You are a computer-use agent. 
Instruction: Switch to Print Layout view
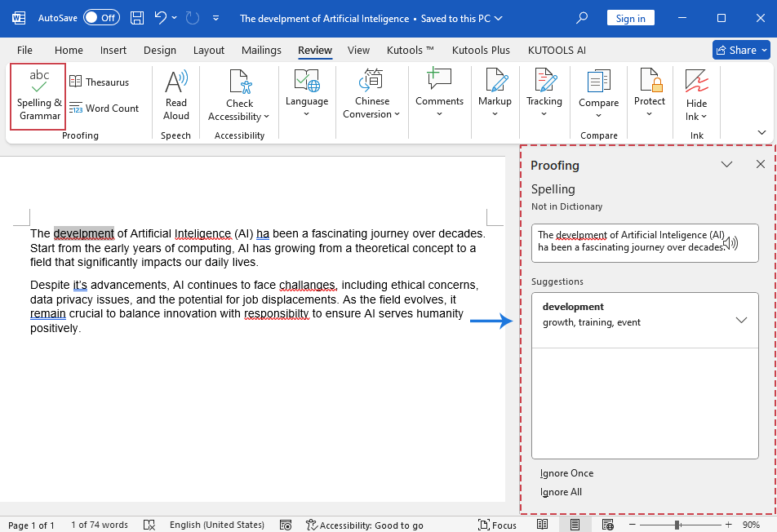pyautogui.click(x=575, y=525)
